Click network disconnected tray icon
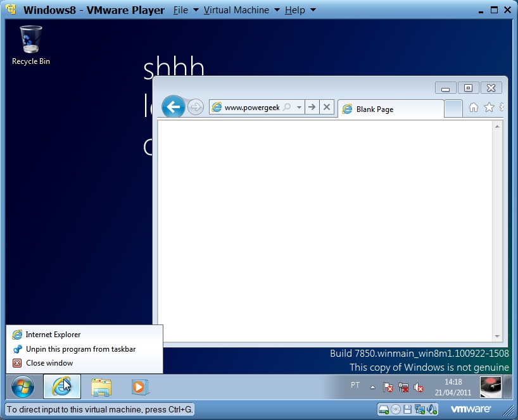 point(403,387)
